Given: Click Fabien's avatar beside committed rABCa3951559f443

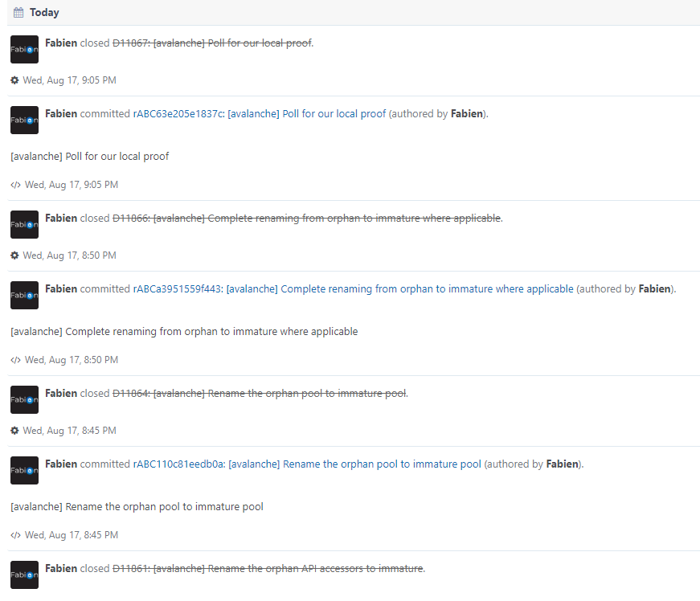Looking at the screenshot, I should (x=25, y=295).
